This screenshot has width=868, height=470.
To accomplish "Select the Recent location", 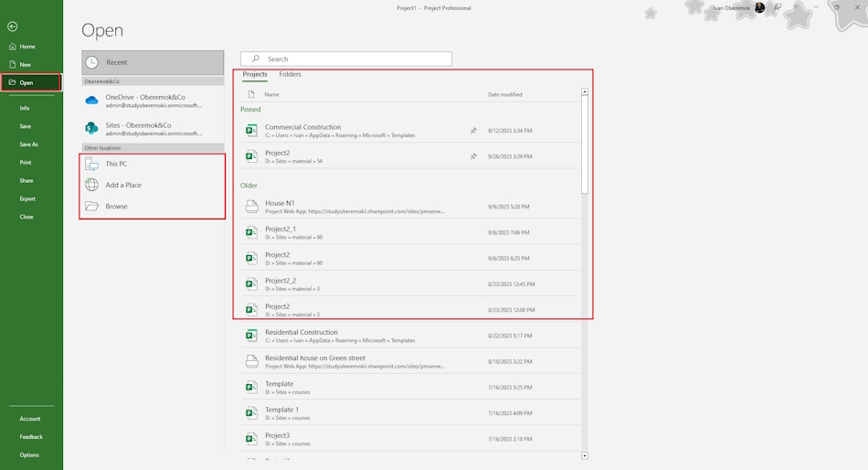I will point(153,62).
